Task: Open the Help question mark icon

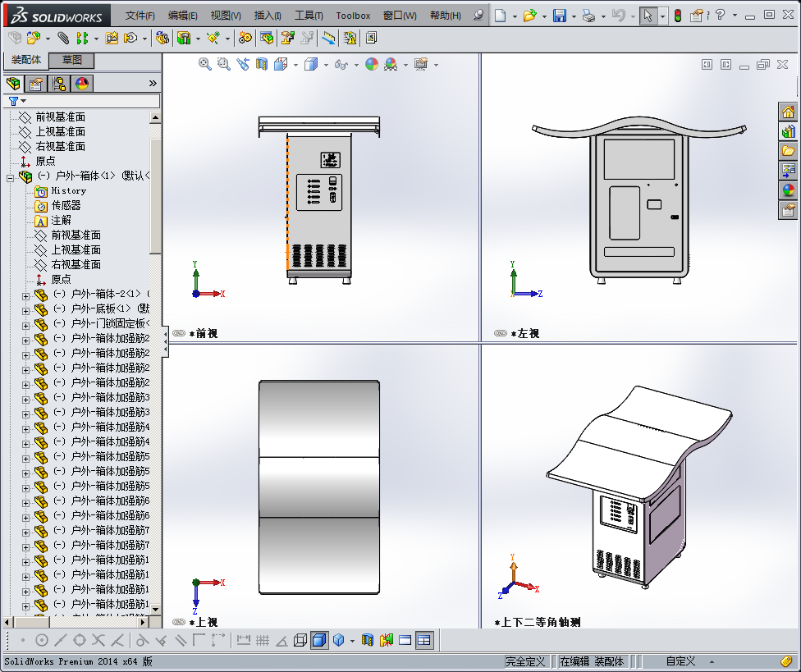Action: pos(721,16)
